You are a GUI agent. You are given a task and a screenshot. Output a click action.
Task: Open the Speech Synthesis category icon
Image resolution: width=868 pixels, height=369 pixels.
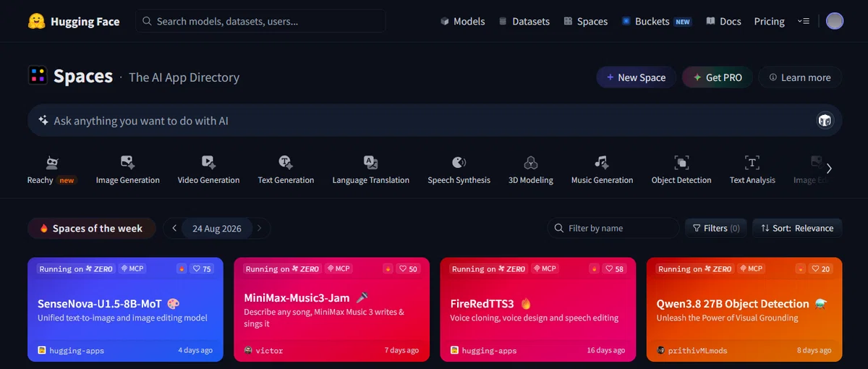click(x=459, y=163)
